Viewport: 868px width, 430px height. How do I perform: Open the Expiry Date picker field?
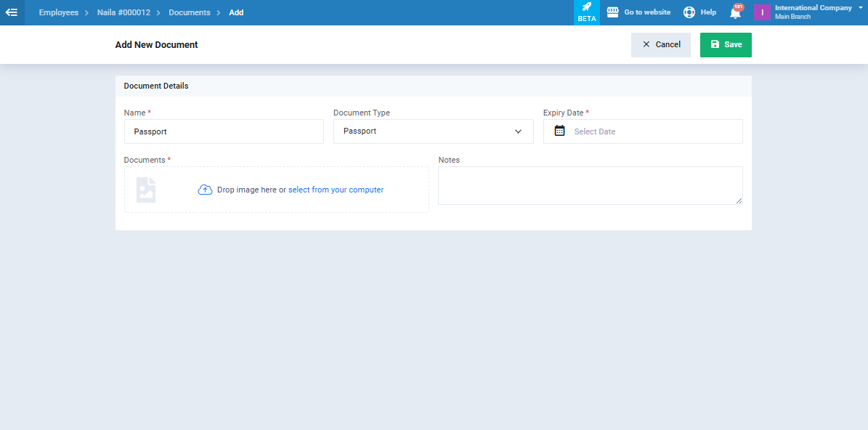(x=654, y=131)
